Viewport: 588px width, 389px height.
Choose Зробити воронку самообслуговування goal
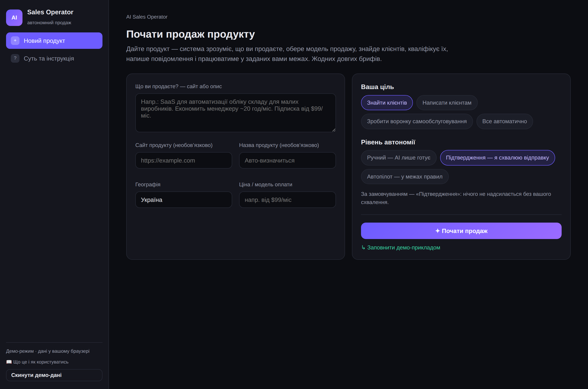pyautogui.click(x=417, y=121)
